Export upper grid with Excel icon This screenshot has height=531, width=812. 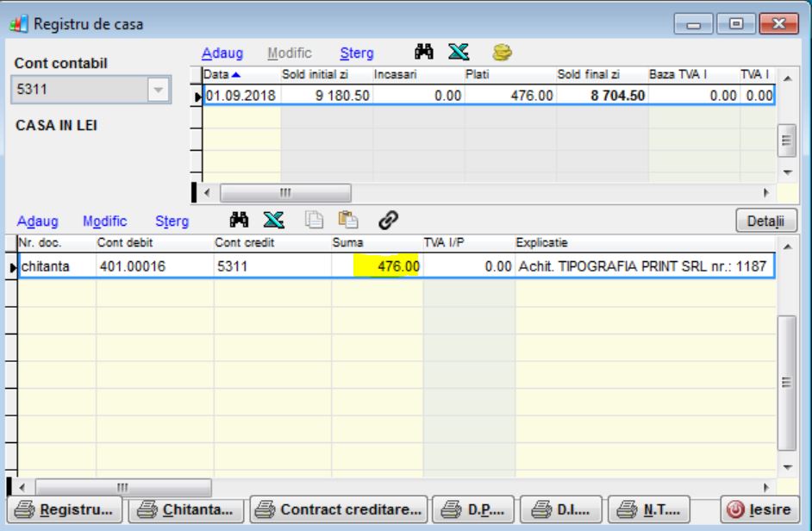(x=459, y=52)
